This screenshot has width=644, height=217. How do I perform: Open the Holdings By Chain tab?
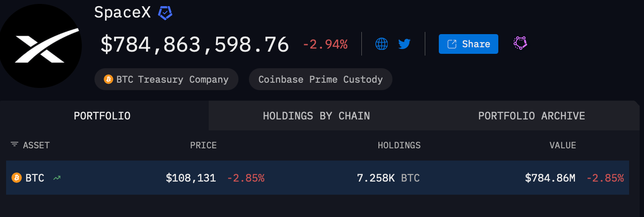point(316,116)
